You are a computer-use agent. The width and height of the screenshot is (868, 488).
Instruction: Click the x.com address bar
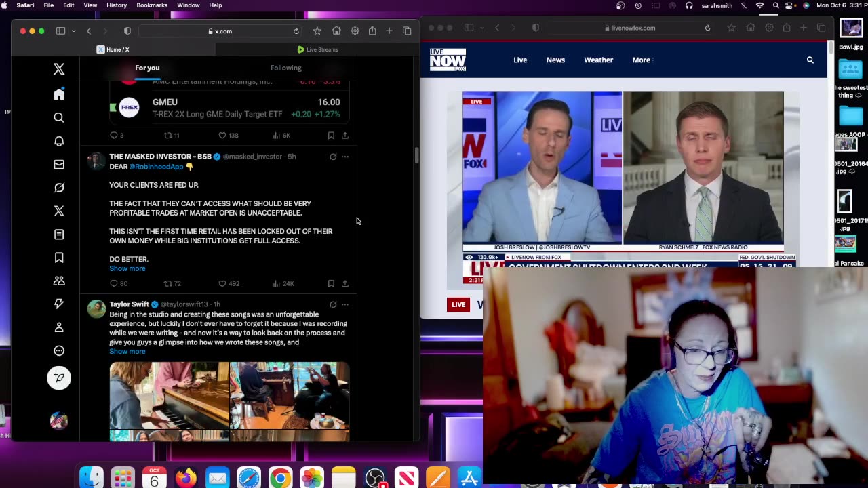[220, 31]
